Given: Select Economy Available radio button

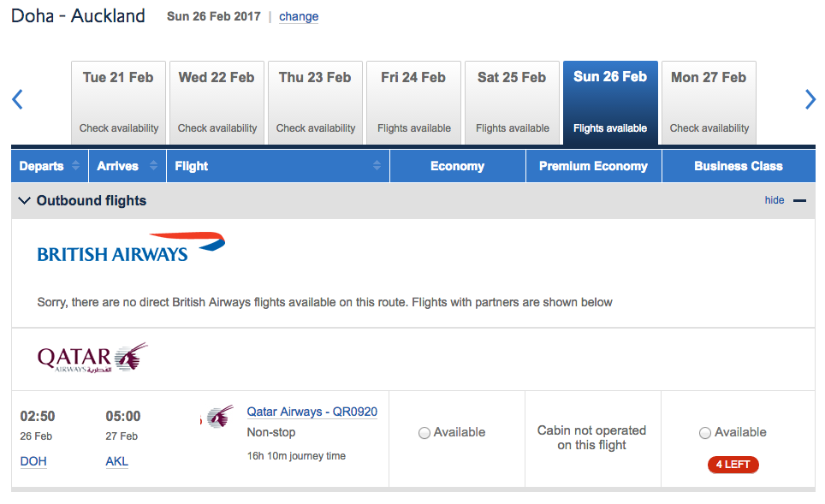Looking at the screenshot, I should click(424, 433).
